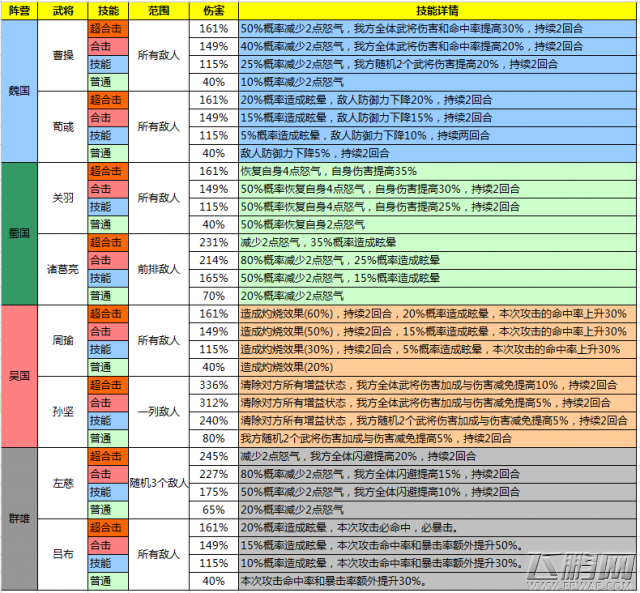Select the 吴国 faction cell

(x=19, y=376)
